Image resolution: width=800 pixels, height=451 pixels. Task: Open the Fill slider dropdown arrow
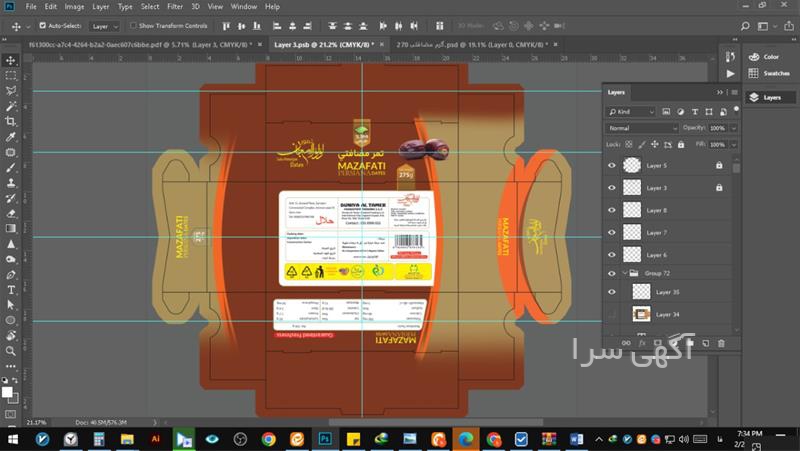tap(734, 145)
